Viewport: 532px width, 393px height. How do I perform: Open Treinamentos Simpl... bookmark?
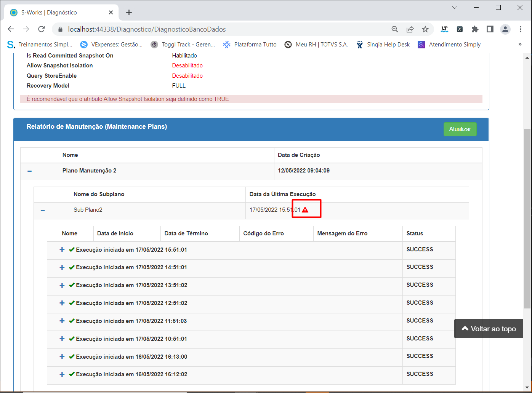coord(40,45)
